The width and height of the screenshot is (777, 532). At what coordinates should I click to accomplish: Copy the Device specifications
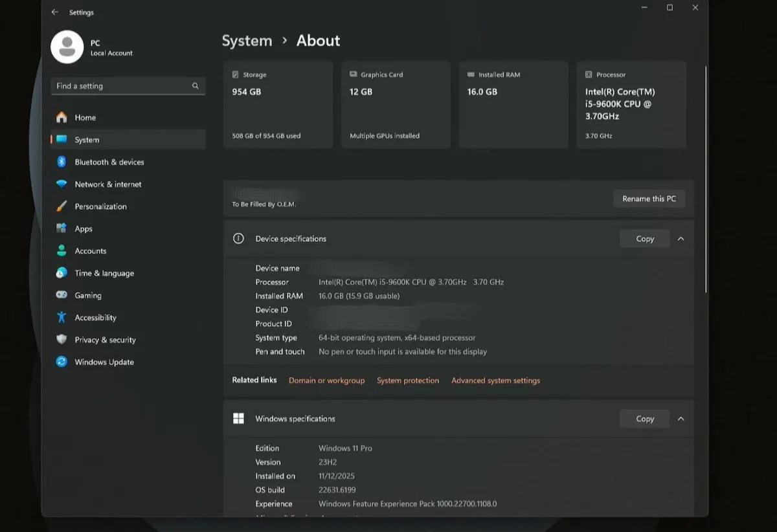click(644, 239)
